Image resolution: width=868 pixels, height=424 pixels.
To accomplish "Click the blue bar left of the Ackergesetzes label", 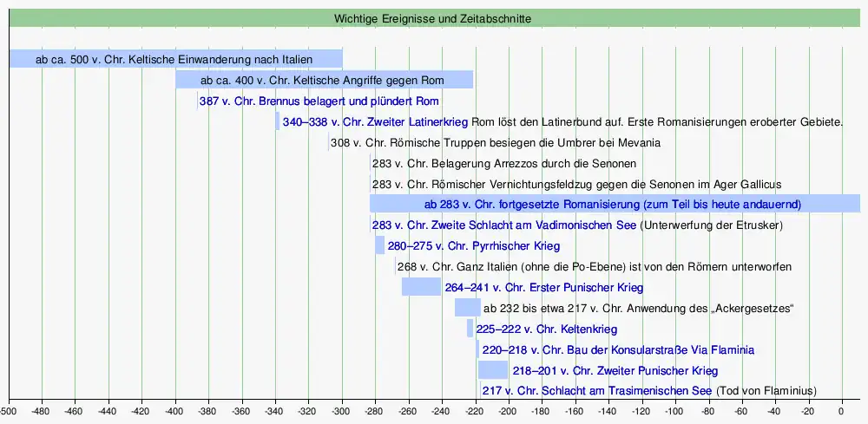I will point(467,308).
